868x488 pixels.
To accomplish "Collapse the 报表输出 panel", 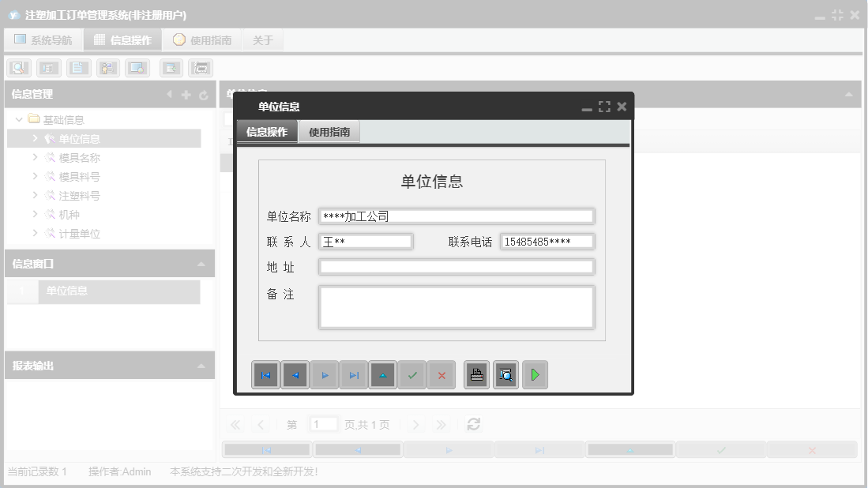I will [x=201, y=366].
